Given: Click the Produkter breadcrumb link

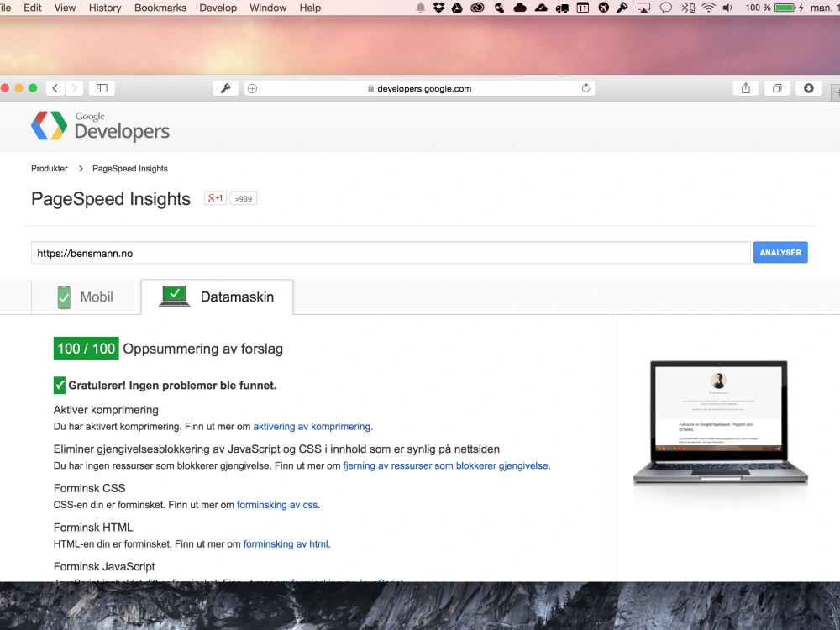Looking at the screenshot, I should (x=50, y=168).
